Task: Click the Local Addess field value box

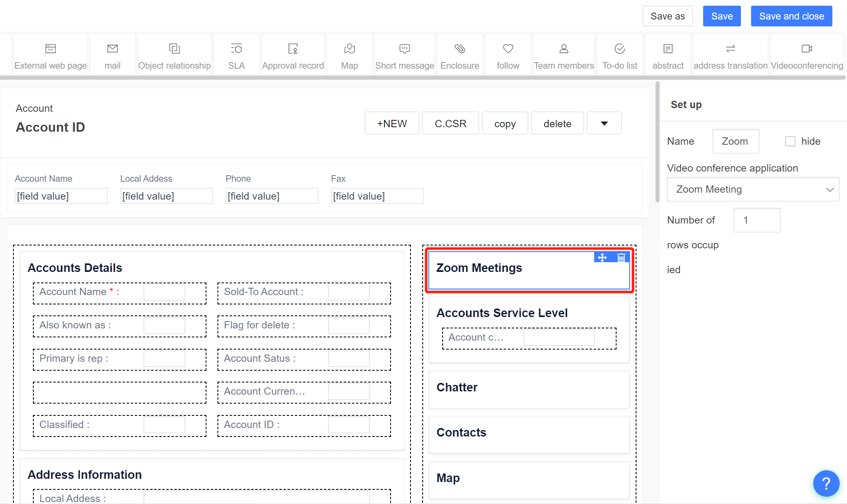Action: pos(167,196)
